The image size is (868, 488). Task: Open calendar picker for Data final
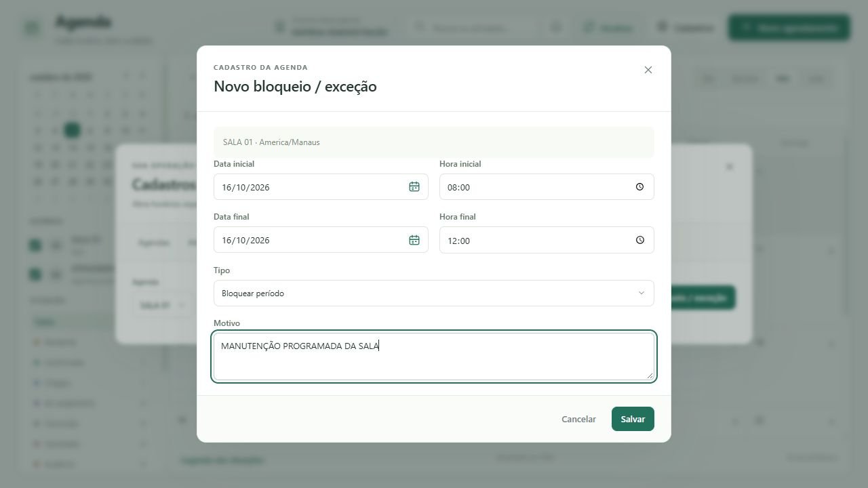pyautogui.click(x=414, y=240)
